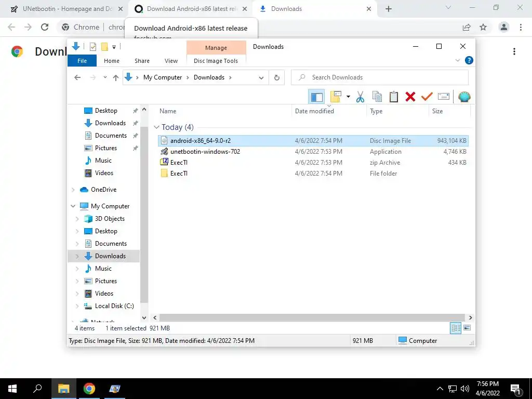Viewport: 532px width, 399px height.
Task: Switch to details view layout
Action: pos(456,328)
